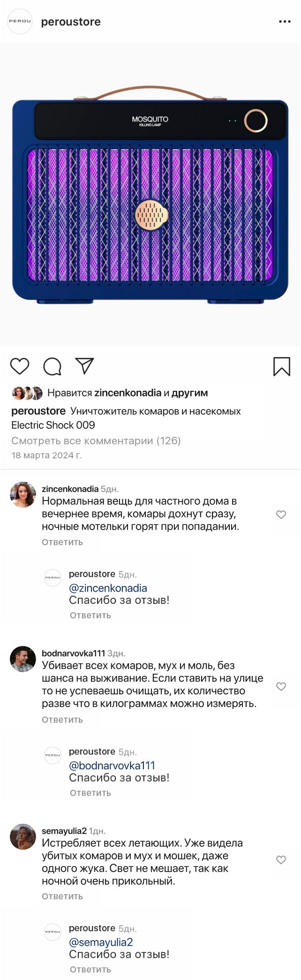Save the post with the bookmark icon

point(282,366)
